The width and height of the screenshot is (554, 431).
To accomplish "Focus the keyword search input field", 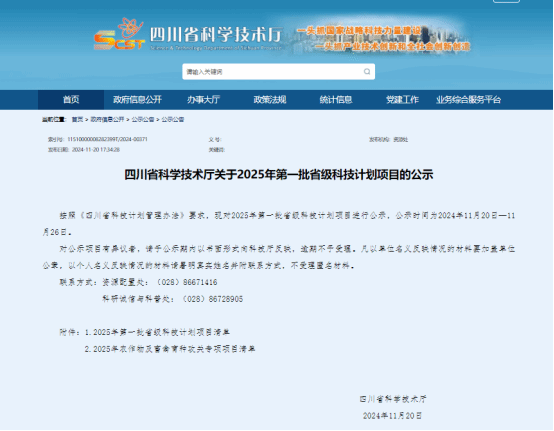I will point(278,72).
